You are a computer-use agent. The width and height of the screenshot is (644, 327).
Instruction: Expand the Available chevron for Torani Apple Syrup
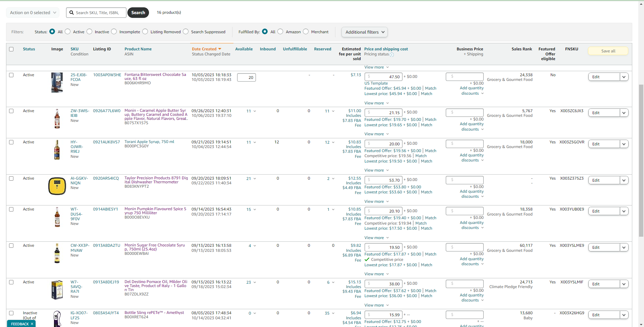tap(255, 142)
